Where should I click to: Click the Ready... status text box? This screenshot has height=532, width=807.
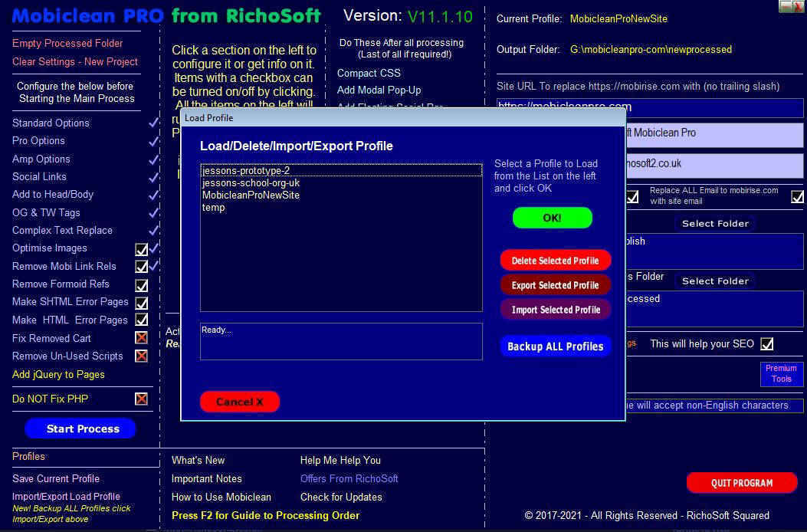coord(341,341)
